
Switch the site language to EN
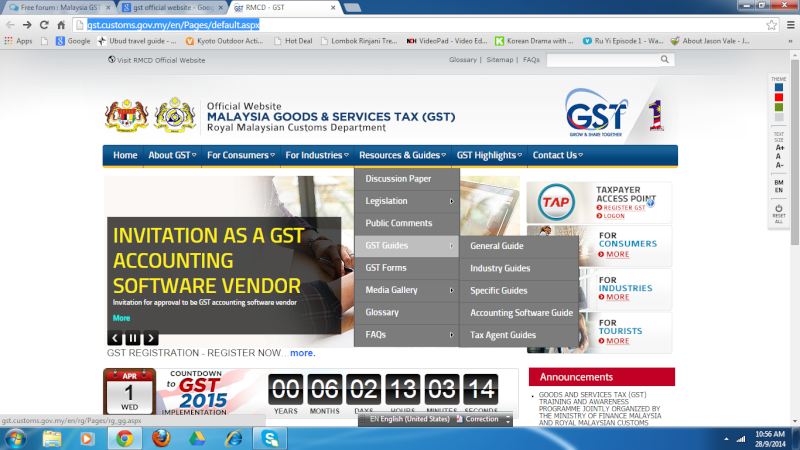click(x=779, y=190)
